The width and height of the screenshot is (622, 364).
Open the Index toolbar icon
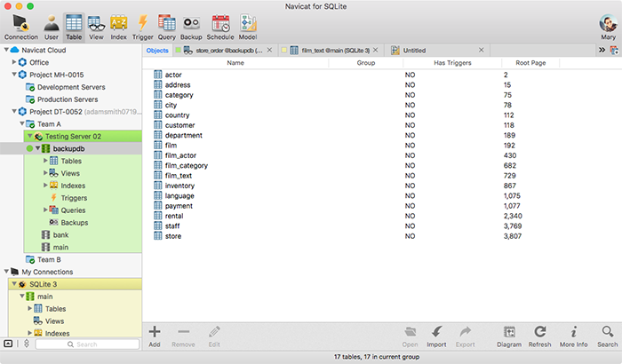coord(118,27)
